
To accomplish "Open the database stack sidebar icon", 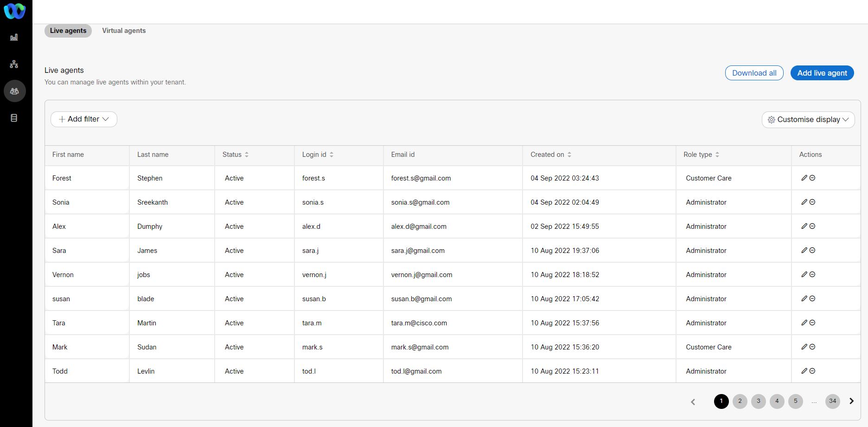I will [14, 118].
